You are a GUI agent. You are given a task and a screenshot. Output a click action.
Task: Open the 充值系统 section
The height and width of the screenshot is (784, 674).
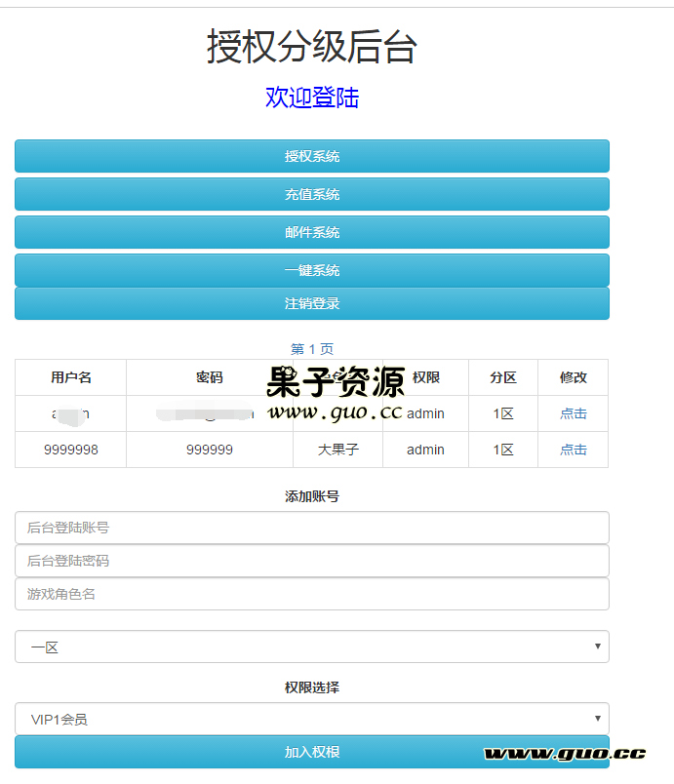point(312,194)
